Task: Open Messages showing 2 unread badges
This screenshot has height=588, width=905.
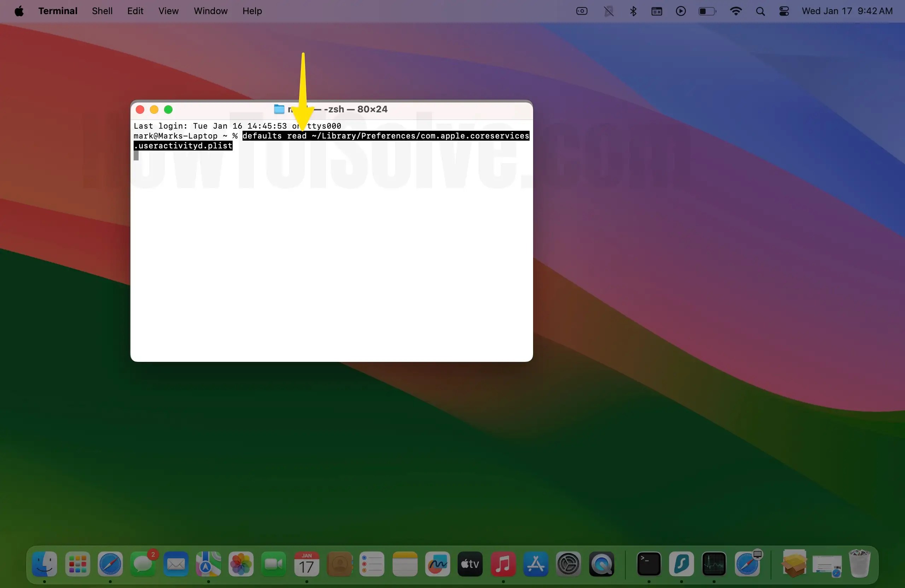Action: tap(143, 565)
